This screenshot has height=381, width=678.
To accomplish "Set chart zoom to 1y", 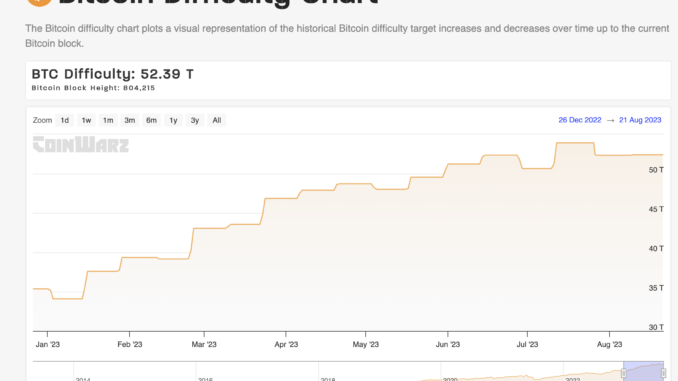I will click(173, 120).
